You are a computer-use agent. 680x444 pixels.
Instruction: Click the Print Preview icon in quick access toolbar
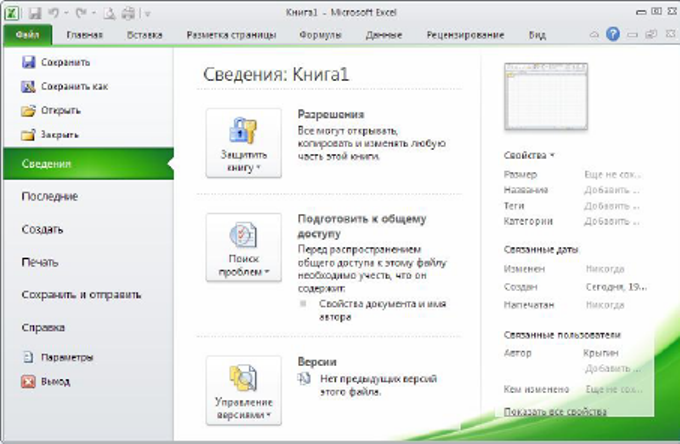[x=109, y=14]
